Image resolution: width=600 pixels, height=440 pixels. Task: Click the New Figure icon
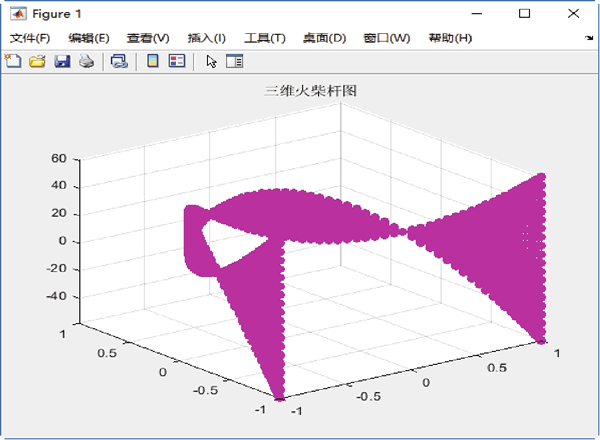13,61
